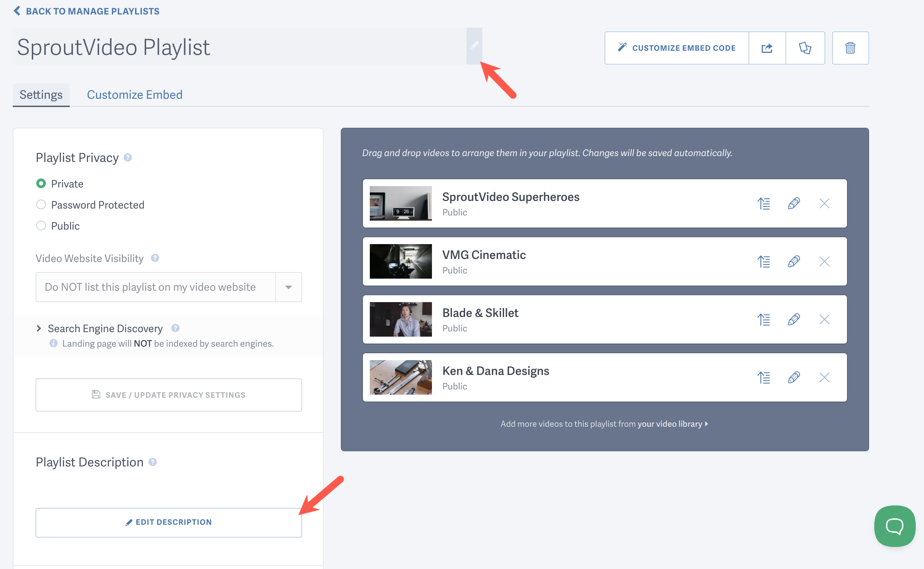Set playlist privacy to Public
Viewport: 924px width, 569px height.
(41, 225)
